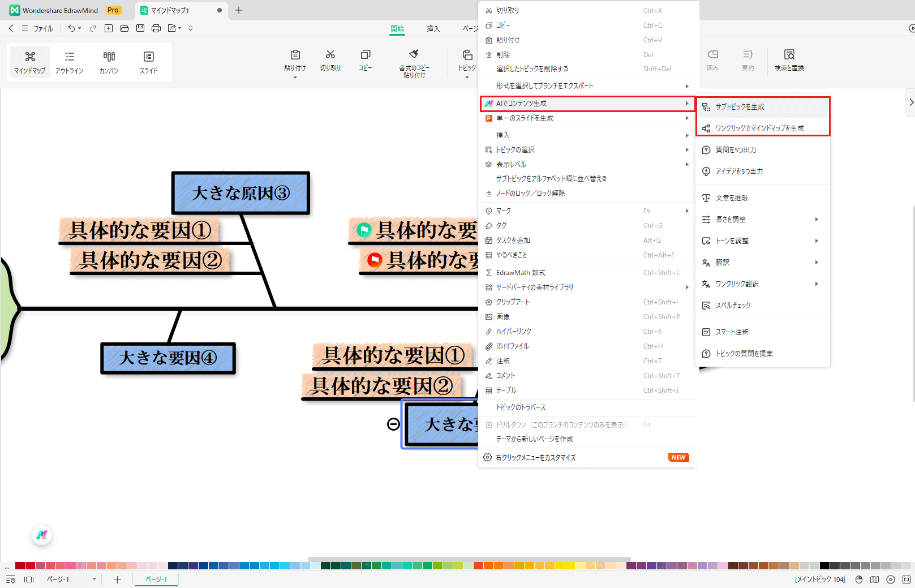The image size is (915, 588).
Task: Open the floating AI assistant button
Action: (x=42, y=535)
